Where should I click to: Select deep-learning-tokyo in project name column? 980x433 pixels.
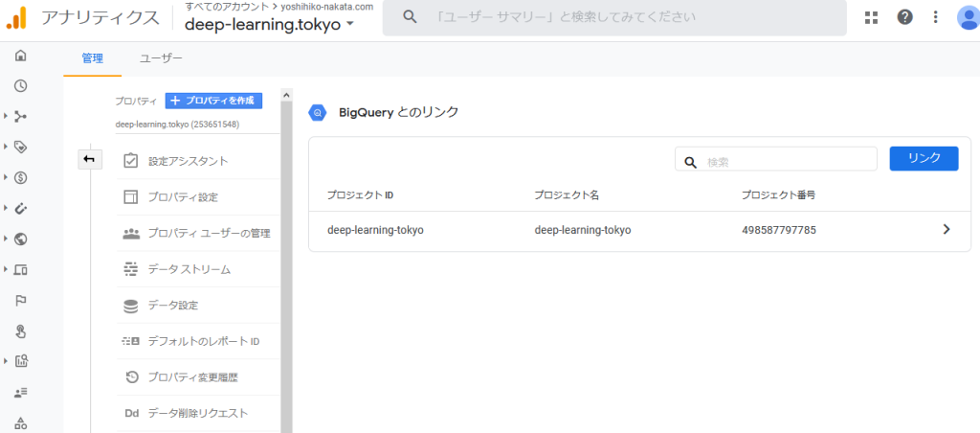pos(583,230)
